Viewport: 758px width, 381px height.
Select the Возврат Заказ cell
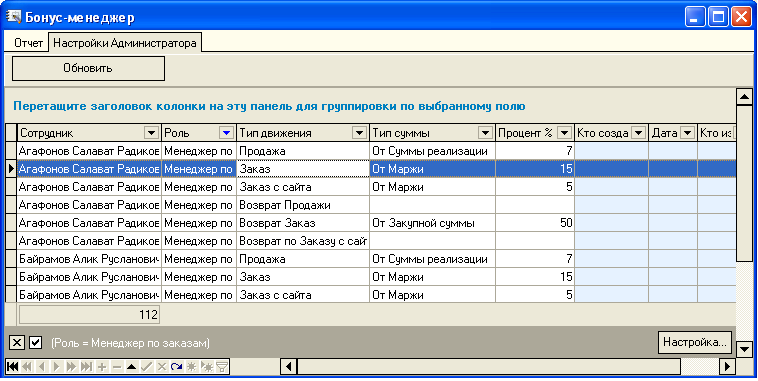point(303,223)
